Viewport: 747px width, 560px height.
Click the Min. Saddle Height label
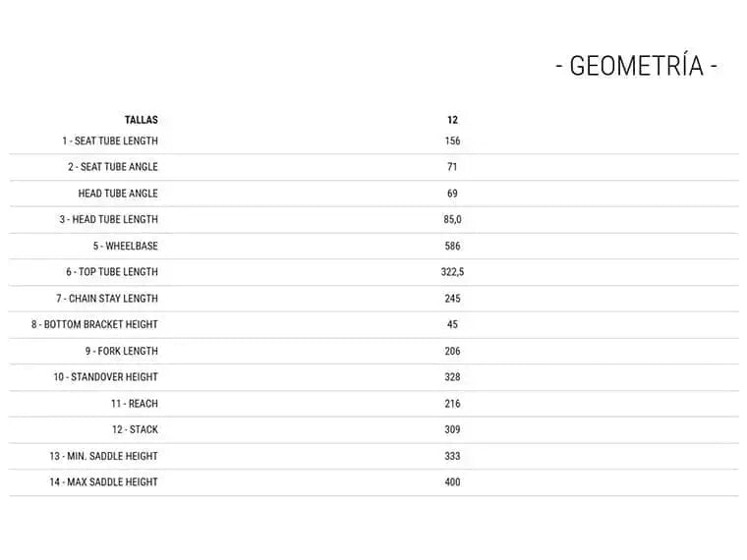pyautogui.click(x=103, y=456)
